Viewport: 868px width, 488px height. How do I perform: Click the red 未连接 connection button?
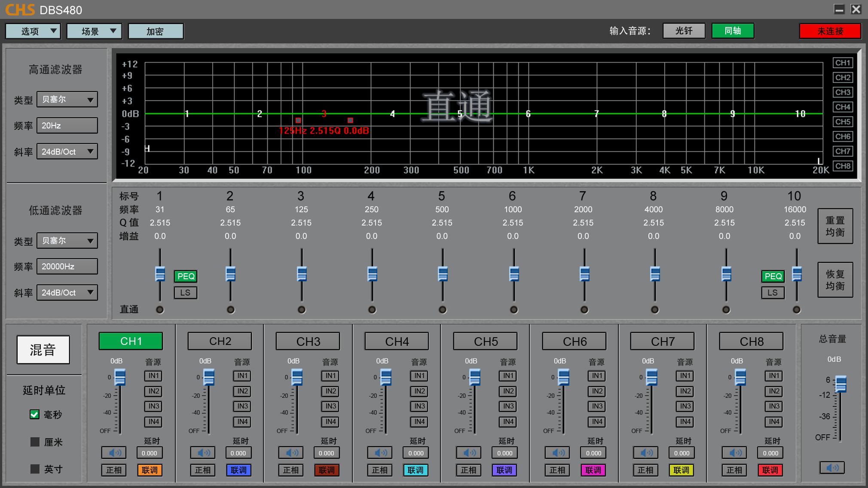coord(830,31)
